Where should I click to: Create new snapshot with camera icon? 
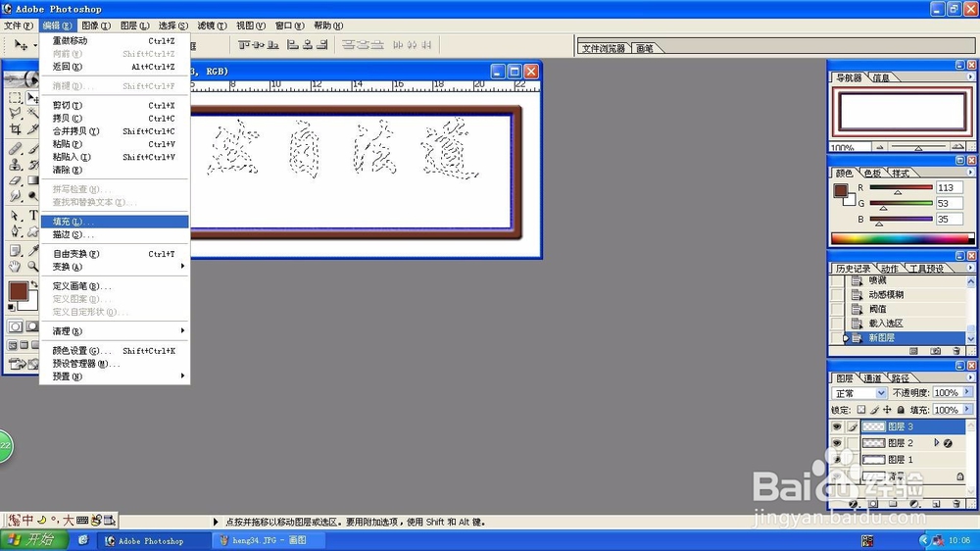pyautogui.click(x=936, y=352)
